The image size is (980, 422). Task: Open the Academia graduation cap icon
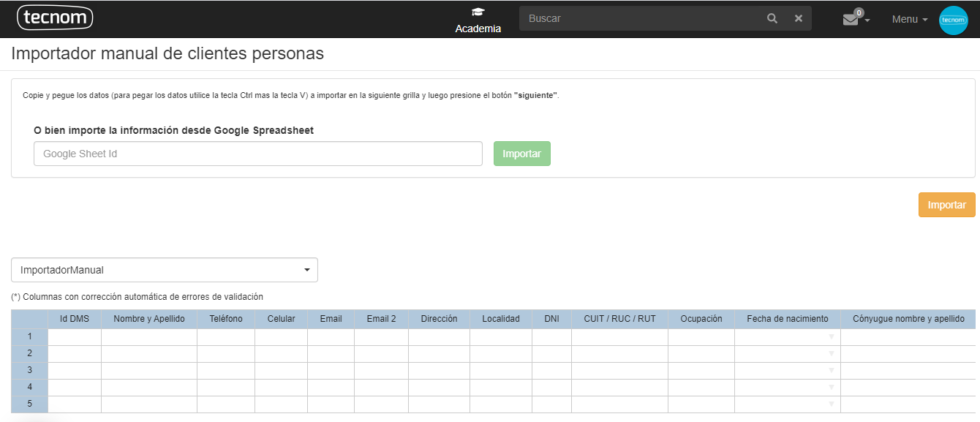[x=478, y=12]
